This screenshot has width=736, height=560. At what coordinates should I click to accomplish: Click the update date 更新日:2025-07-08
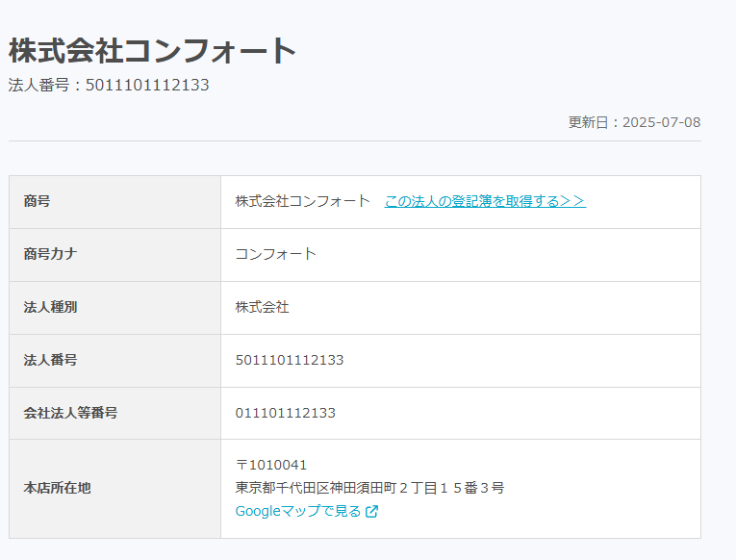(x=634, y=122)
